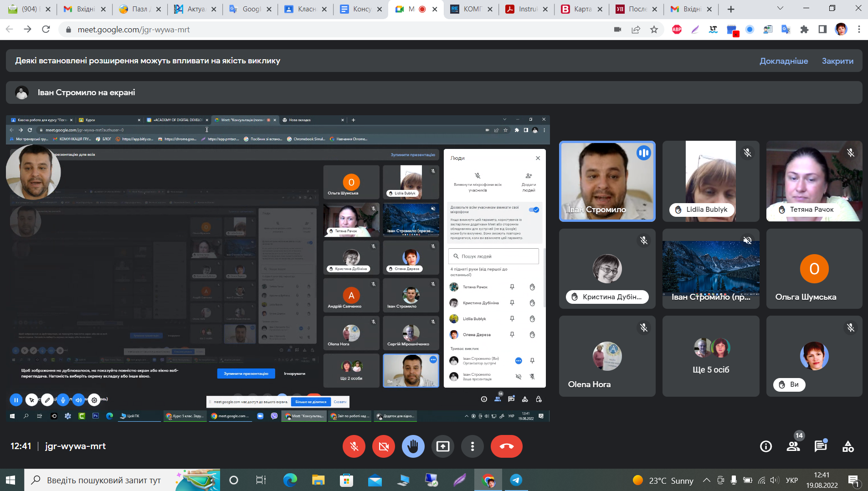Toggle the Chrome side panel
The width and height of the screenshot is (868, 491).
[822, 30]
